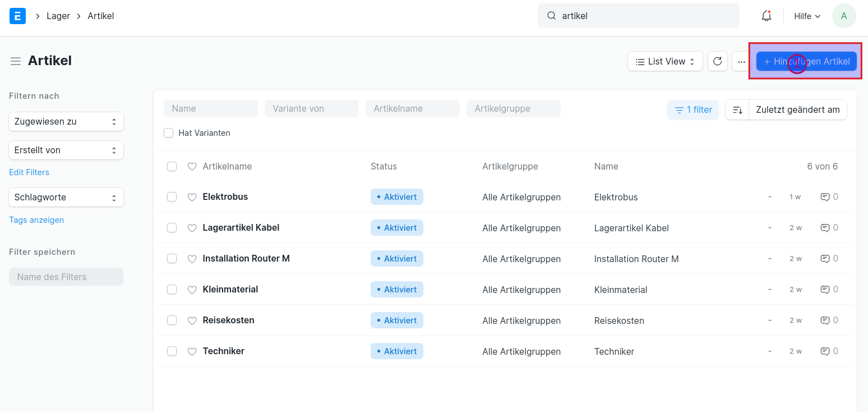The height and width of the screenshot is (412, 868).
Task: Click the Tags anzeigen link
Action: tap(36, 220)
